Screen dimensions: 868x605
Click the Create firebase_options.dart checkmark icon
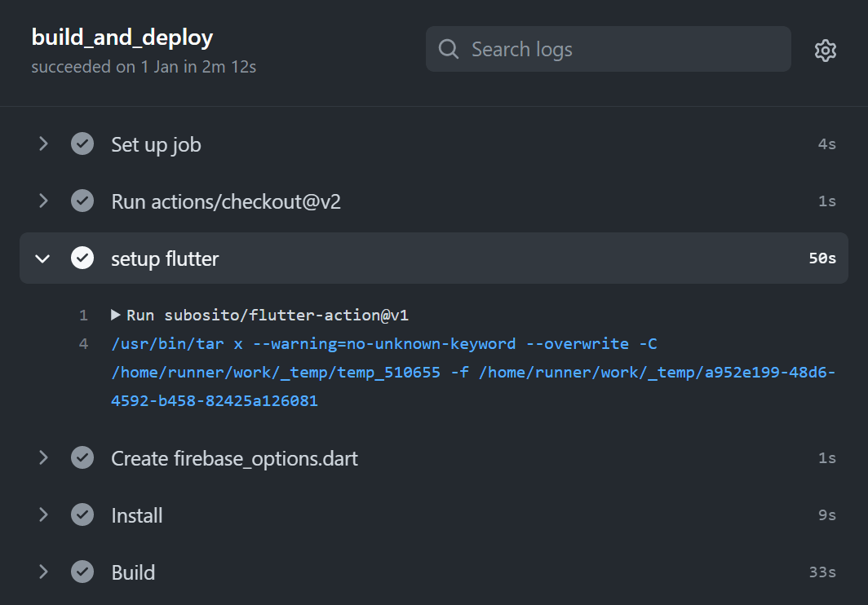click(x=82, y=457)
